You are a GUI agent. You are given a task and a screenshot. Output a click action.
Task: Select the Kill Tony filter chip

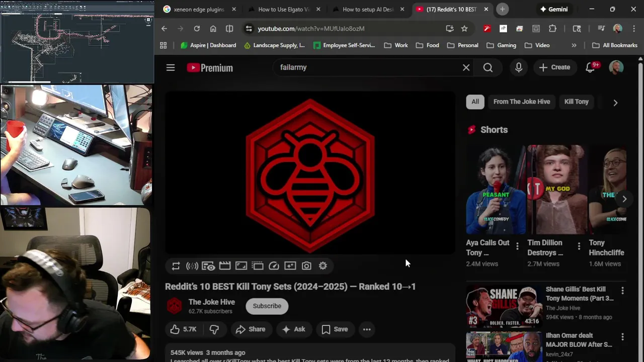[x=577, y=102]
